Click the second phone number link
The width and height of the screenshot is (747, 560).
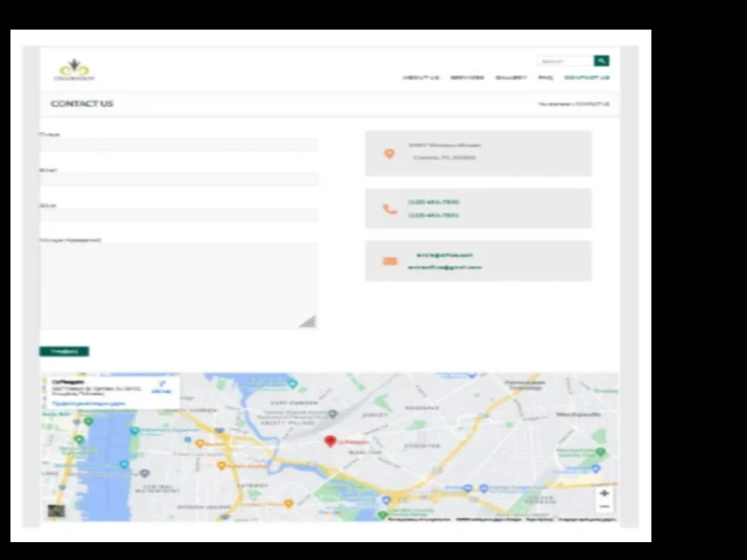[x=433, y=215]
